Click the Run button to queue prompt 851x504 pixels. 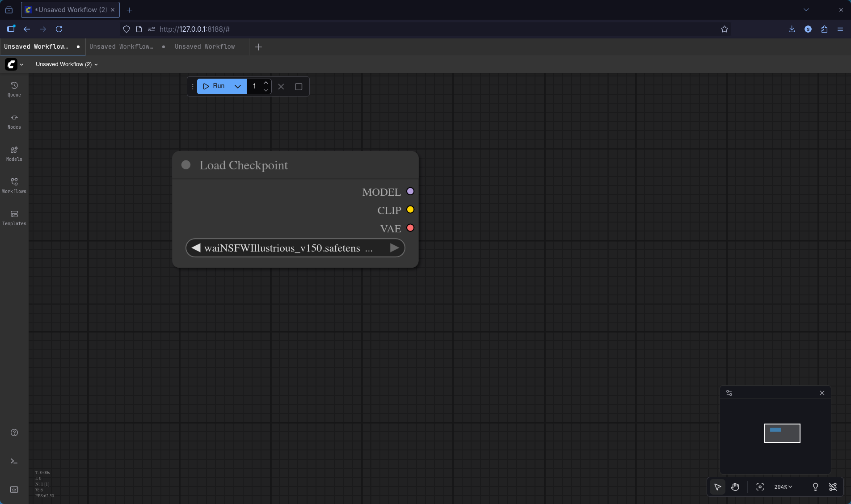pyautogui.click(x=214, y=86)
